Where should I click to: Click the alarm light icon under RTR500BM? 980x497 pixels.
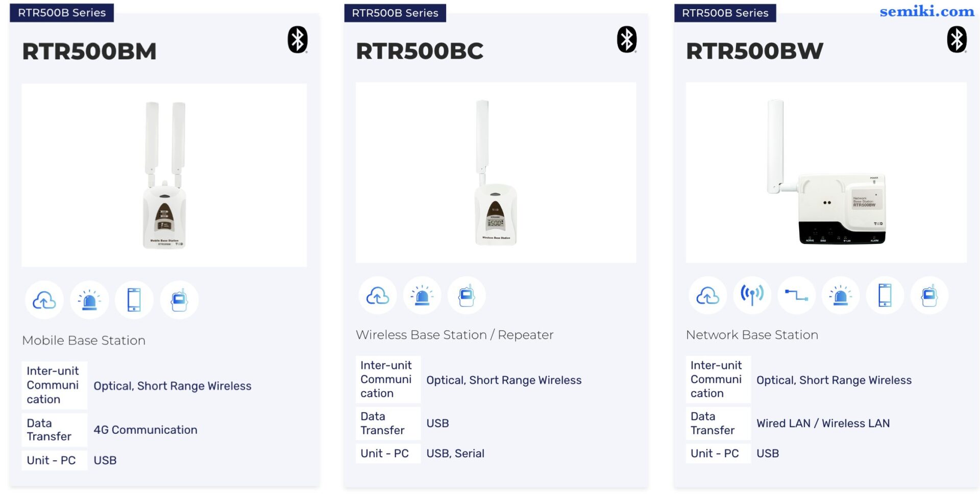(89, 300)
